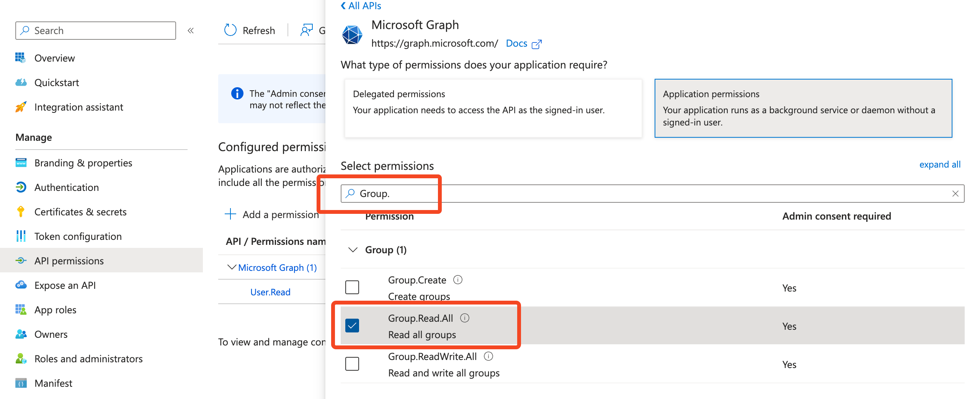Click the Overview grid icon
The height and width of the screenshot is (399, 980).
click(x=21, y=58)
